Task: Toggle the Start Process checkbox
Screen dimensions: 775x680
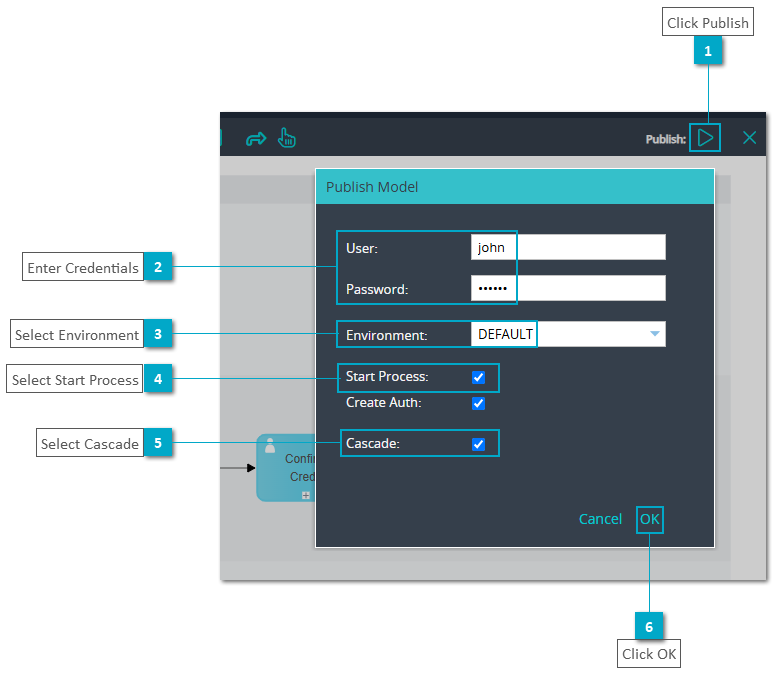Action: [478, 377]
